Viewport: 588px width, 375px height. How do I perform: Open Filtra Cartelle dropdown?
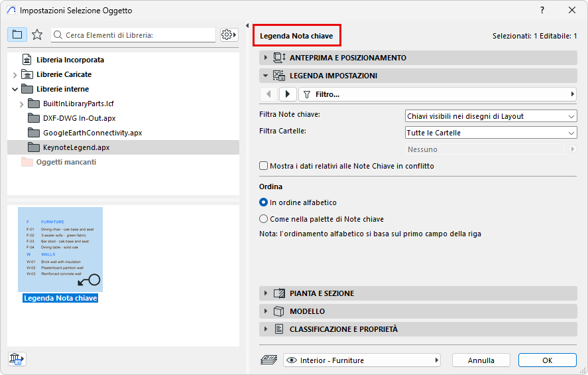coord(491,133)
